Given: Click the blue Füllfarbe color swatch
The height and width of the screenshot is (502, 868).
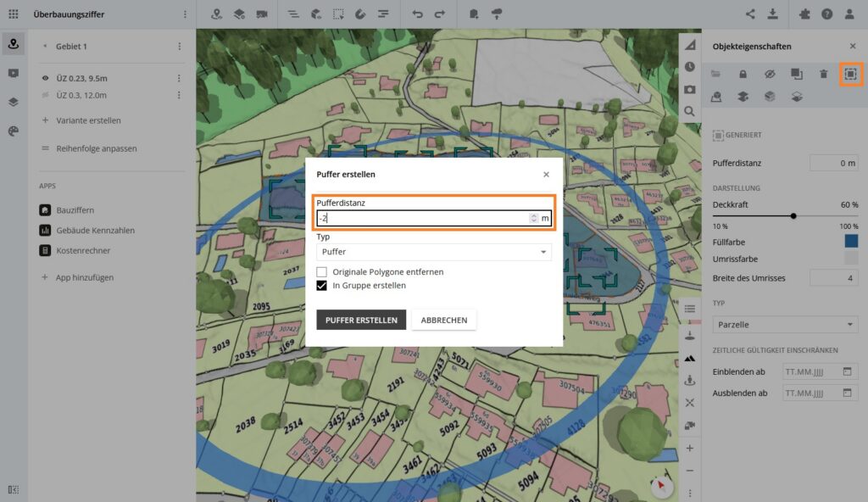Looking at the screenshot, I should point(851,242).
